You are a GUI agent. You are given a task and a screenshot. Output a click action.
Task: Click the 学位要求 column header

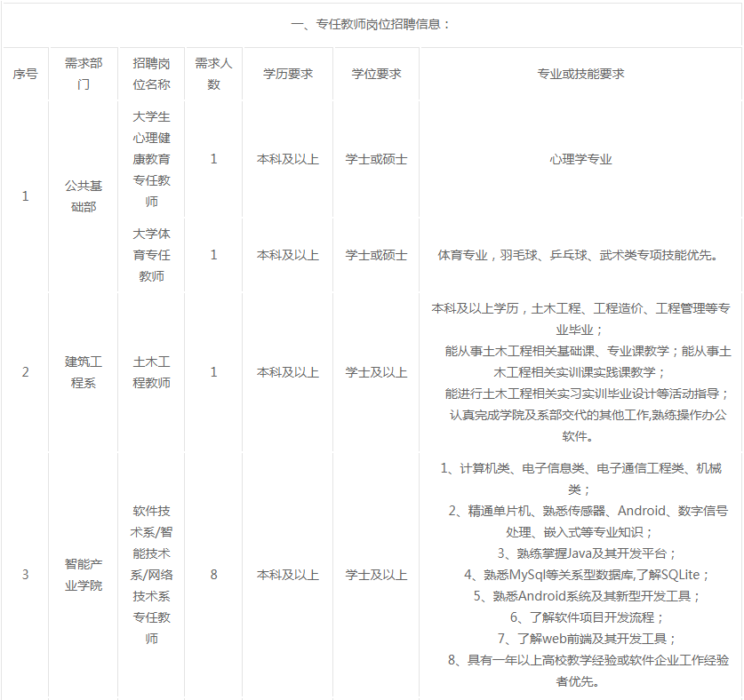376,74
